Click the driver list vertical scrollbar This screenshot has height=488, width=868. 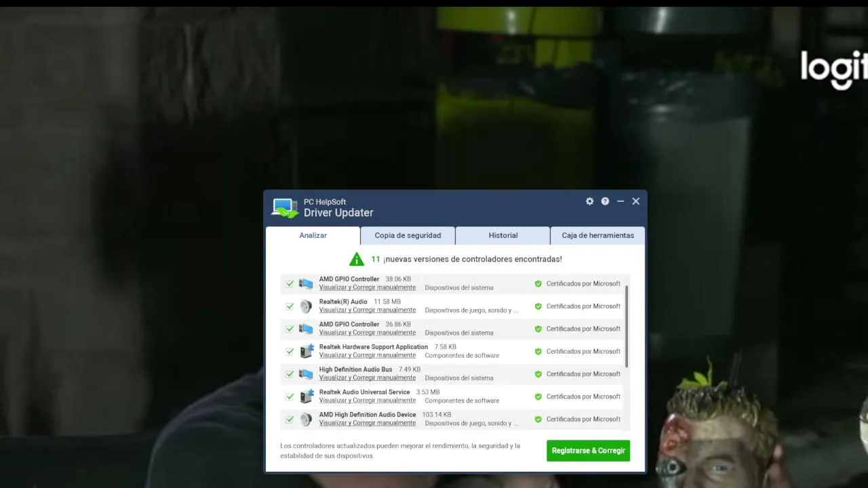(627, 327)
